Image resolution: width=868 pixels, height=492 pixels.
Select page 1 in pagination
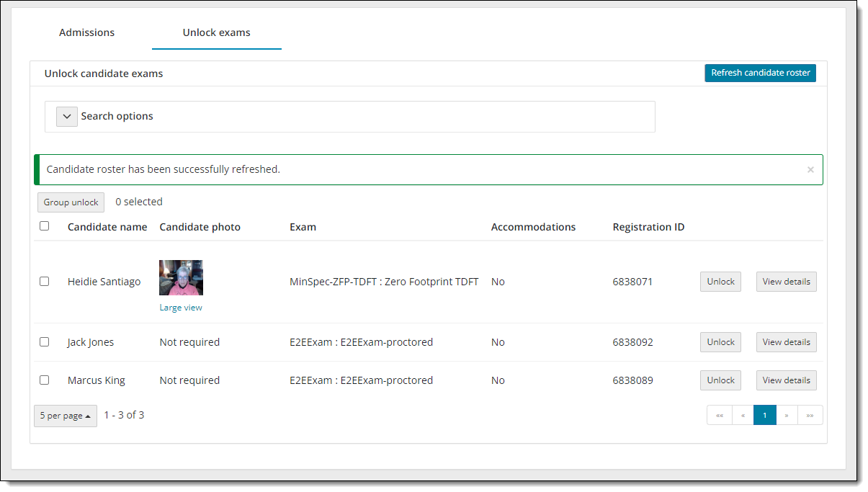(x=764, y=416)
